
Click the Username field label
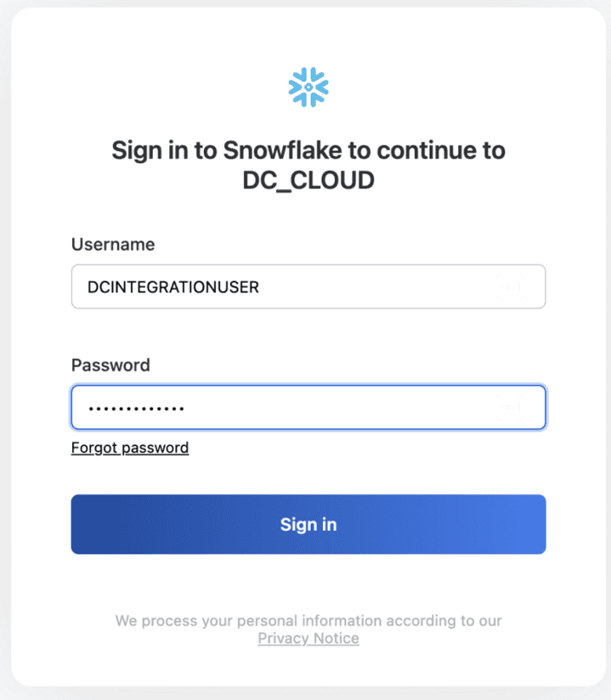pos(113,245)
